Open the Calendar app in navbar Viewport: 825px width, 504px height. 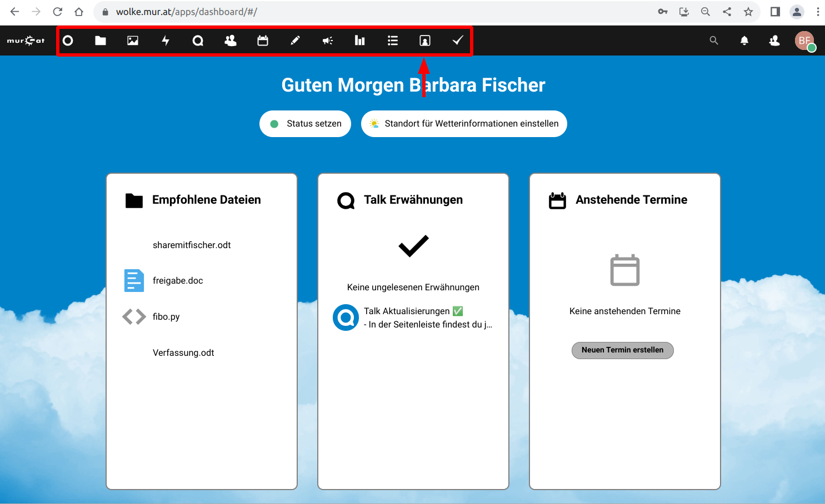pos(263,41)
